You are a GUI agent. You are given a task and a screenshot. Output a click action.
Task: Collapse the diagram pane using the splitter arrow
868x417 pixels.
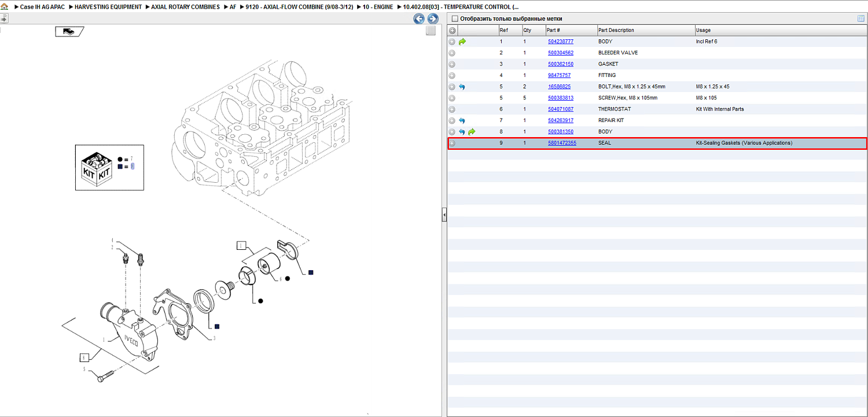coord(444,215)
